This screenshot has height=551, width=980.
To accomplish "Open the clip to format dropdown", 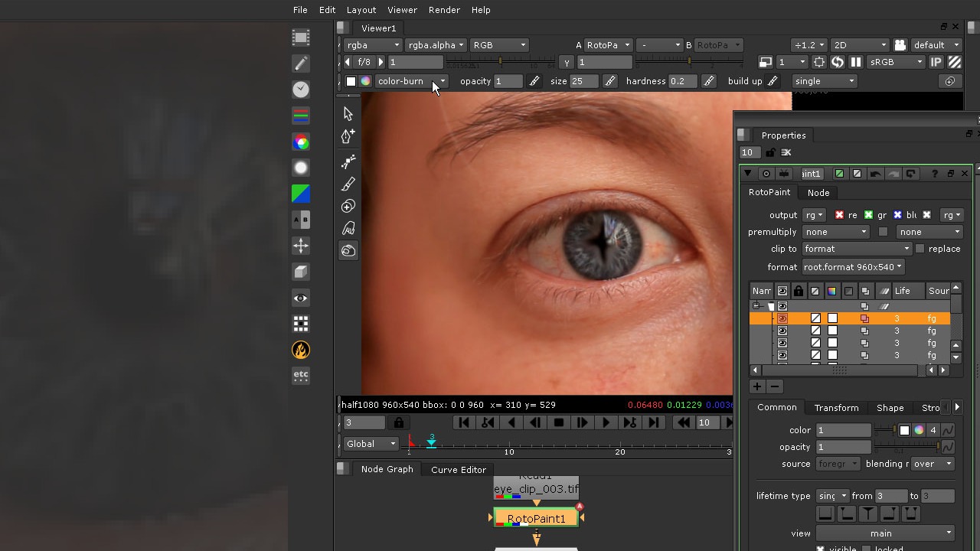I will click(x=857, y=249).
